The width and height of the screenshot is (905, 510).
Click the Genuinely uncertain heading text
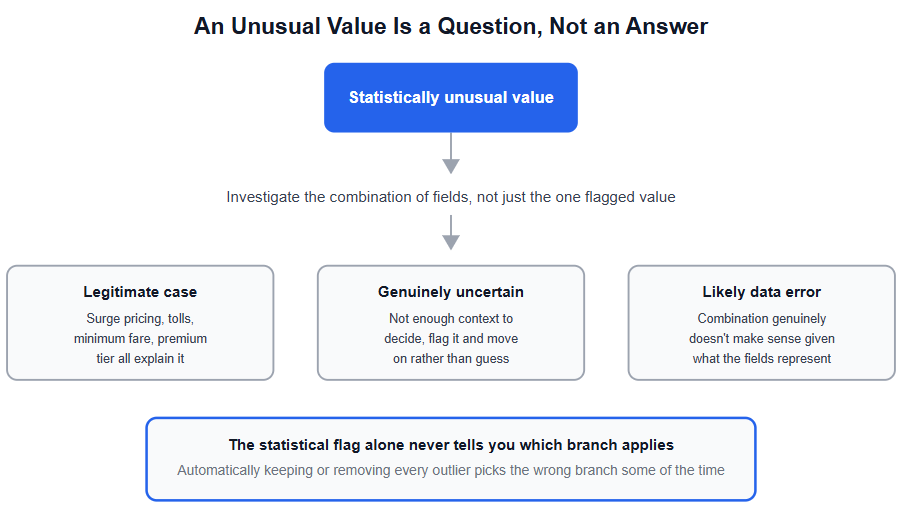click(451, 292)
